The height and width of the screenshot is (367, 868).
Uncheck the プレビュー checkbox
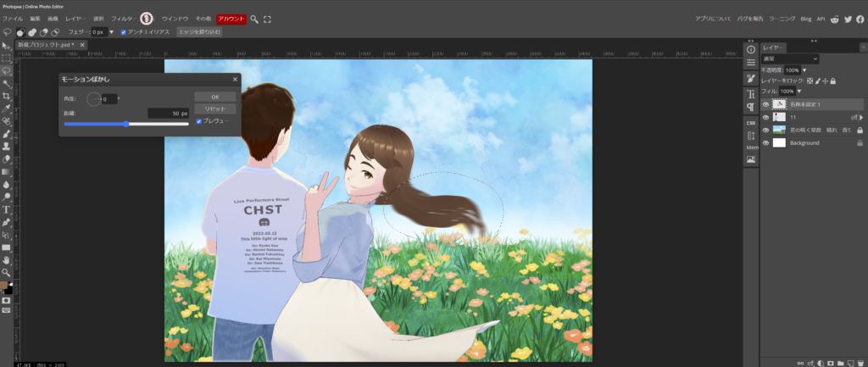point(199,121)
